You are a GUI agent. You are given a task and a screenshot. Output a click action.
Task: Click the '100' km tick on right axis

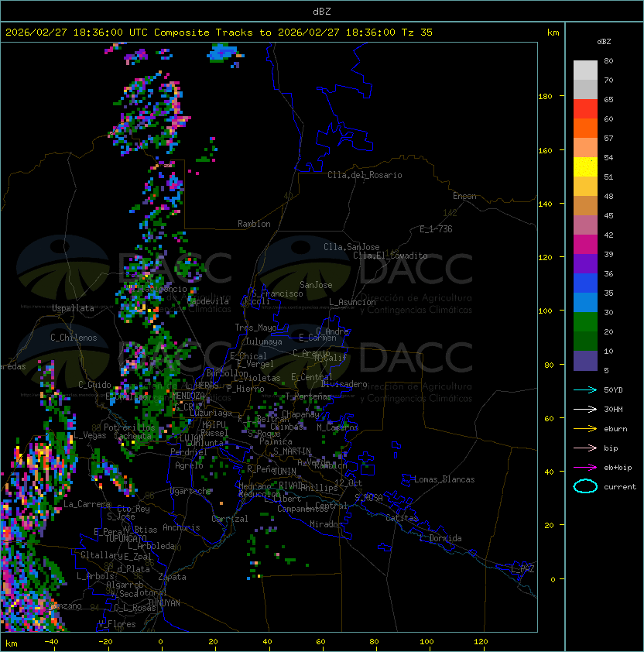[x=545, y=311]
